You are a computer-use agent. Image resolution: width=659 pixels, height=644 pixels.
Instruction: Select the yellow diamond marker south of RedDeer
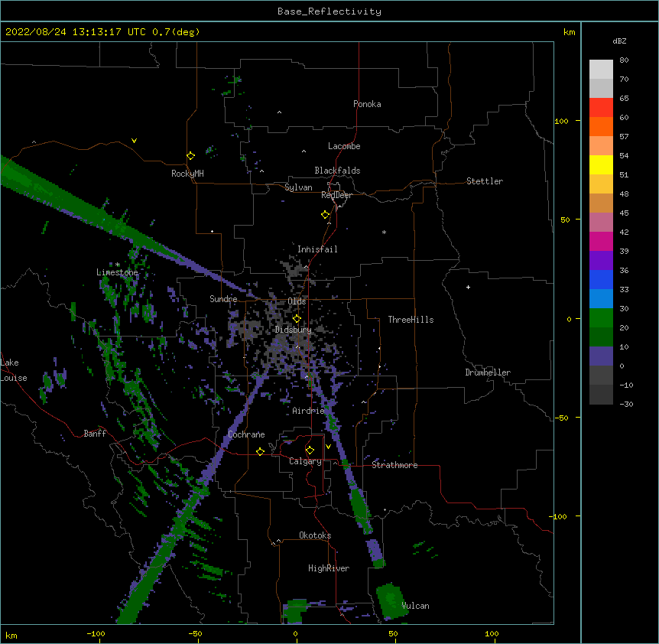point(325,215)
